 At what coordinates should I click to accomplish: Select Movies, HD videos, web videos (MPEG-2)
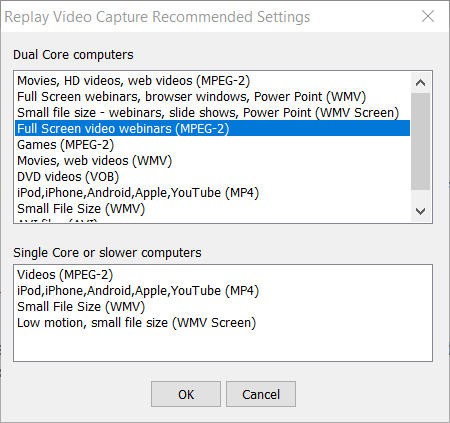click(213, 81)
